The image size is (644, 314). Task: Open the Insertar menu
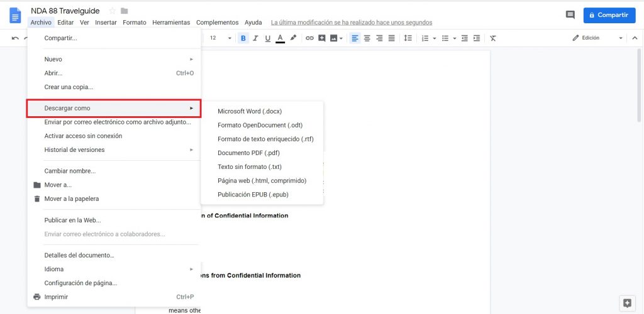(106, 23)
